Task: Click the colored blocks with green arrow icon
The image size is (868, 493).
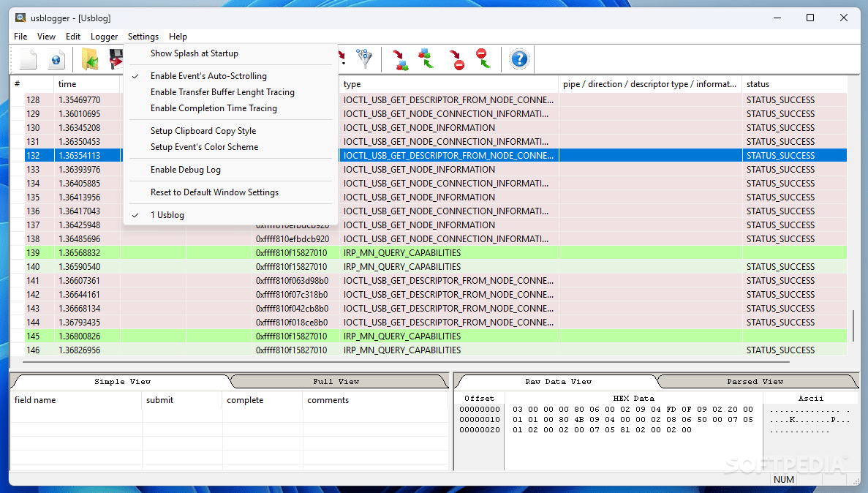Action: 426,59
